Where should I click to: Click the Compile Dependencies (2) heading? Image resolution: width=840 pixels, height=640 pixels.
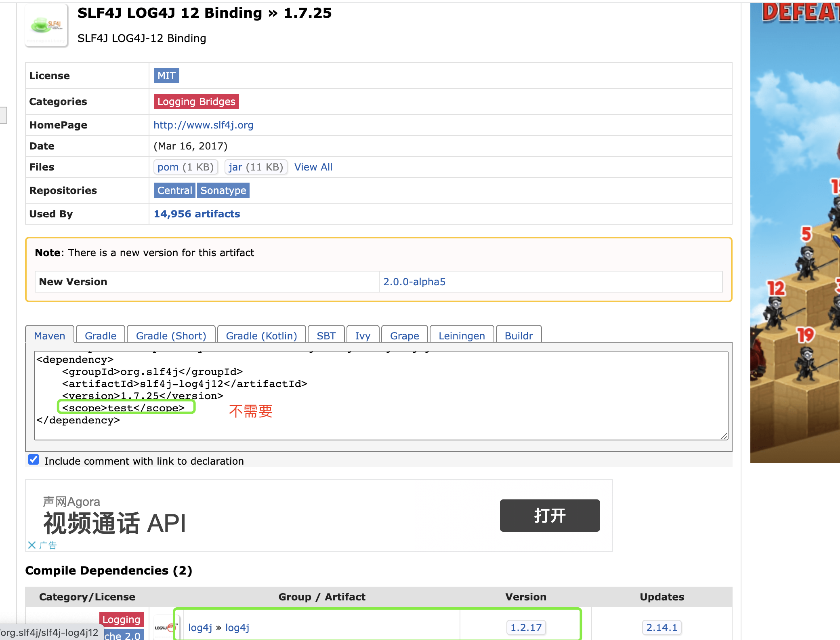pos(109,570)
